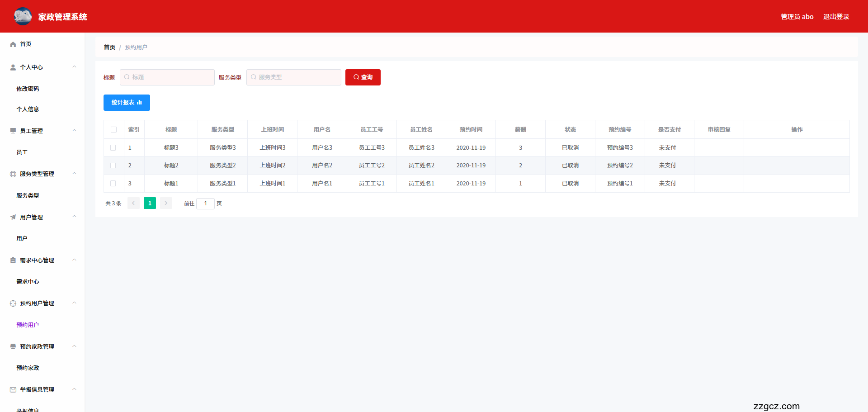Open the 修改密码 menu item
This screenshot has height=412, width=868.
(28, 89)
